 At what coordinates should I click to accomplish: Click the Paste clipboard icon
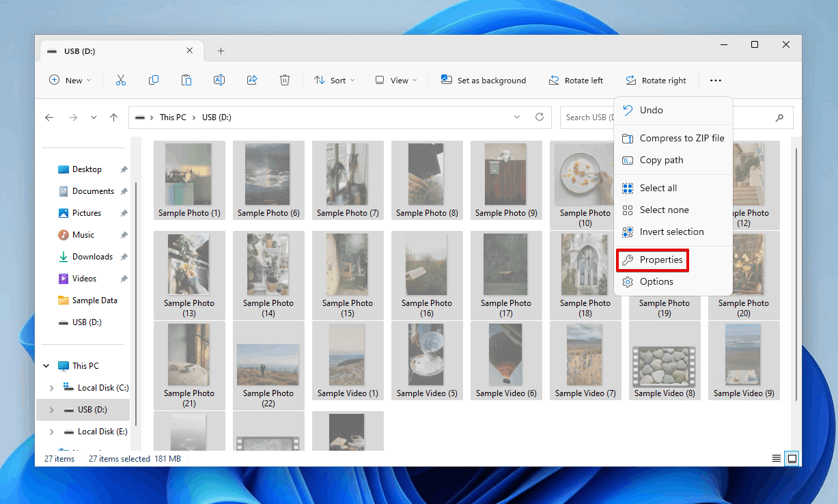[x=186, y=81]
